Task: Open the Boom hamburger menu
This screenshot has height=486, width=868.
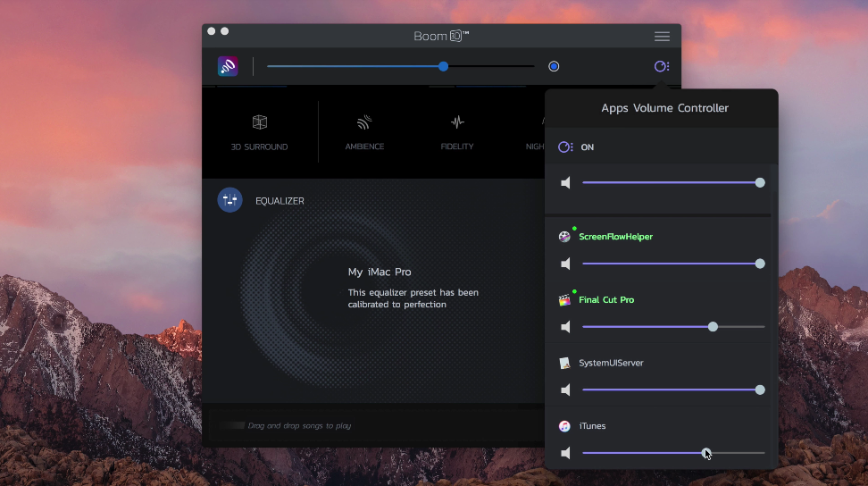Action: point(662,37)
